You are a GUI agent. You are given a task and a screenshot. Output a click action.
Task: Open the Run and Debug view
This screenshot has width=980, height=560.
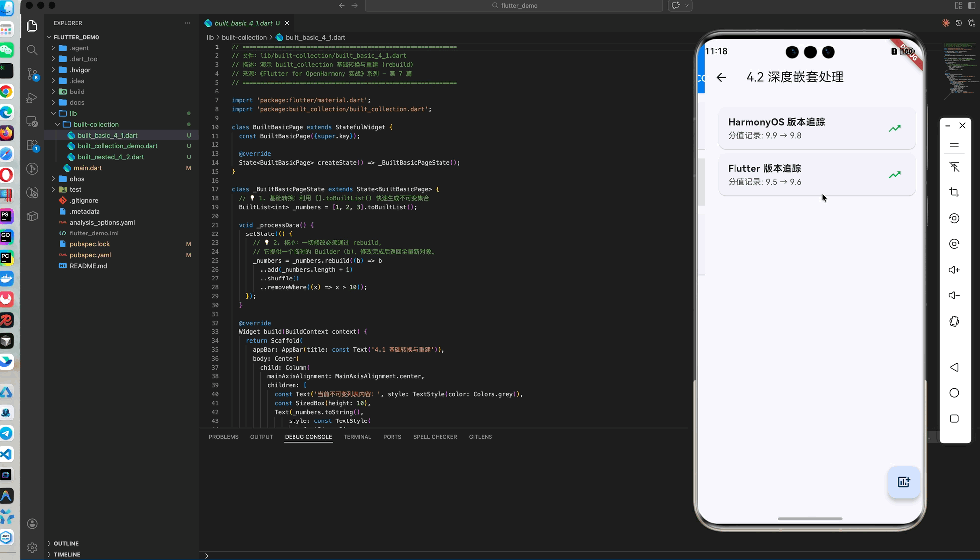32,98
